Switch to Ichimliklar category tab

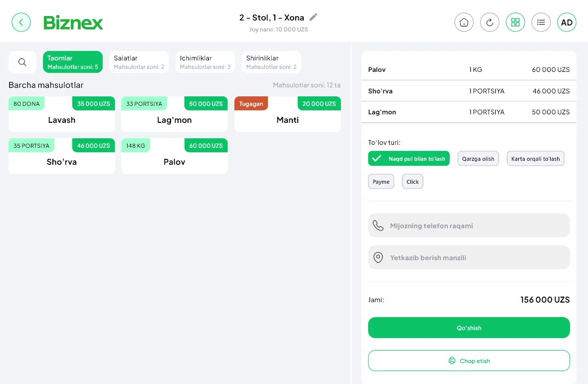coord(205,62)
